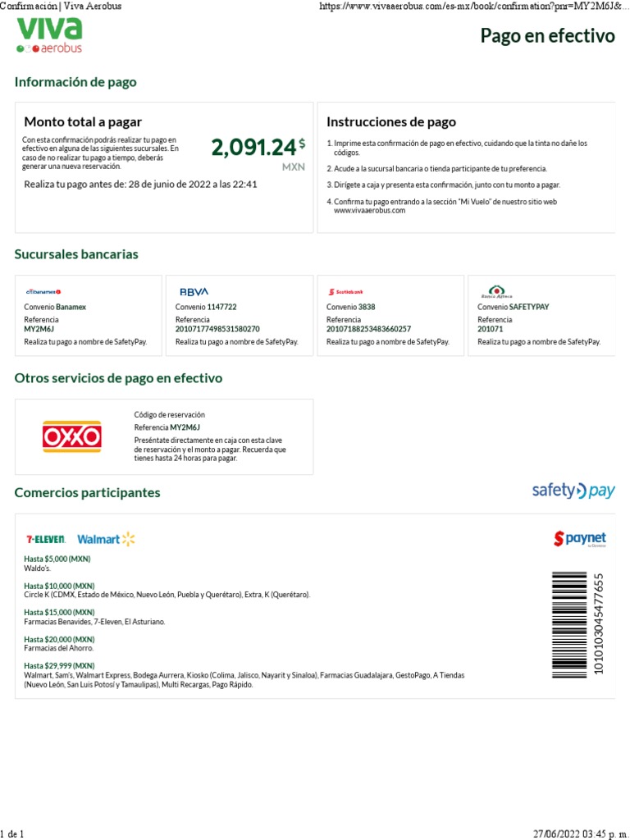Select the Banco Azteca logo

496,290
